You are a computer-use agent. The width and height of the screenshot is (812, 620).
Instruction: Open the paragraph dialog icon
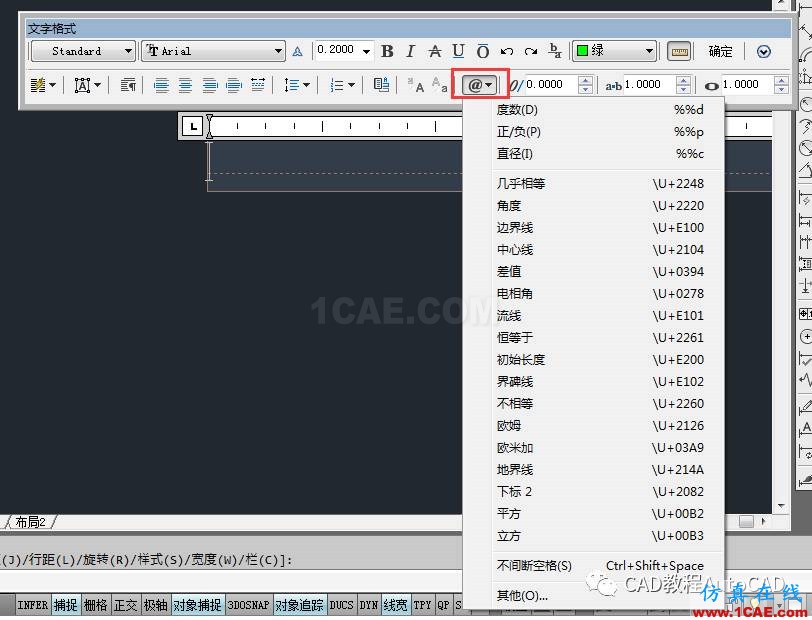128,84
